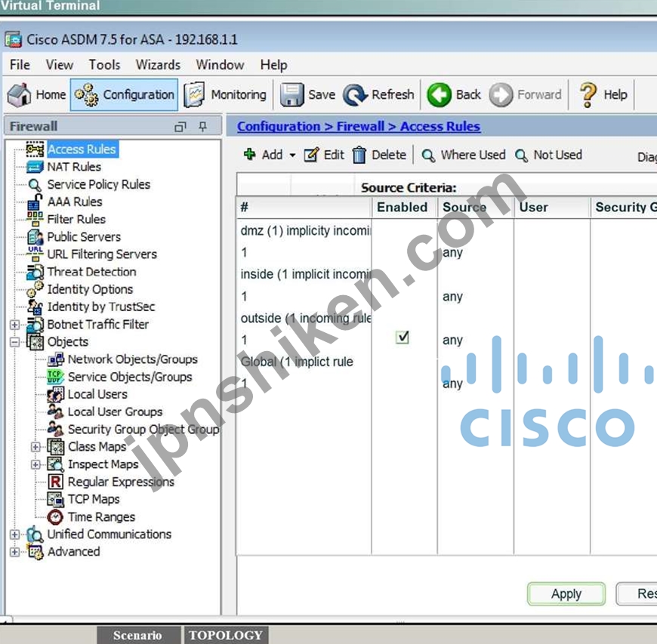The image size is (657, 644).
Task: Select the dmz implicit incoming group row
Action: pyautogui.click(x=305, y=230)
